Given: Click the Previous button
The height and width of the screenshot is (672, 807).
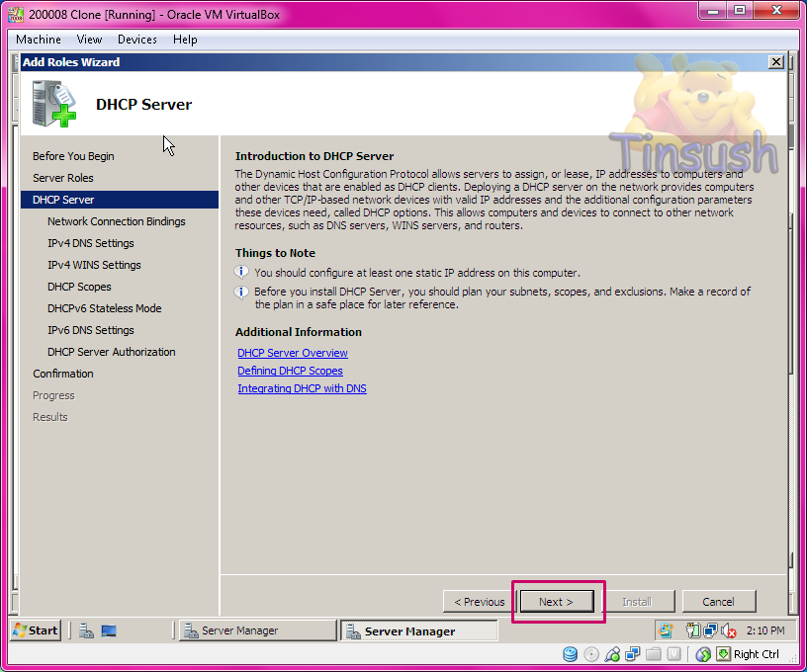Looking at the screenshot, I should pyautogui.click(x=479, y=602).
